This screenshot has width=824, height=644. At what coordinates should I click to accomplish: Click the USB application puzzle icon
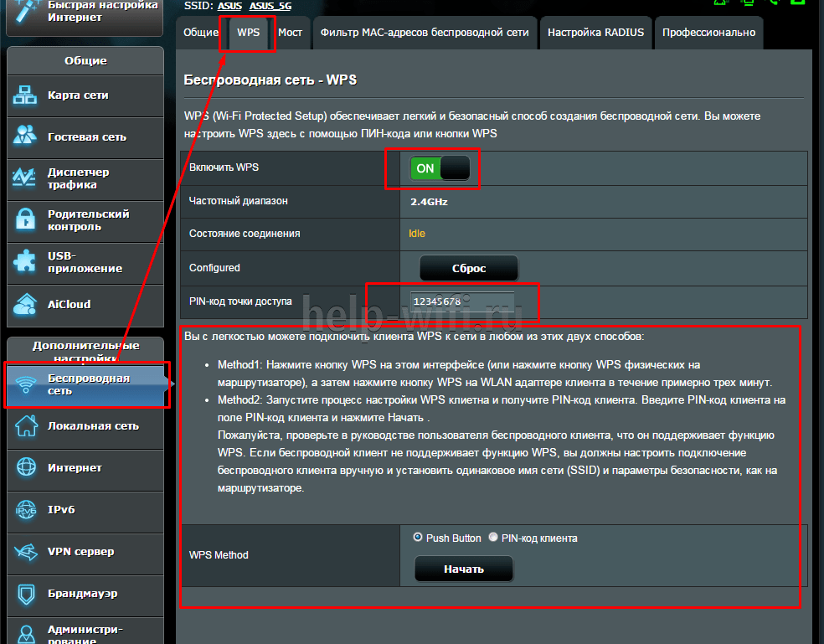(25, 262)
